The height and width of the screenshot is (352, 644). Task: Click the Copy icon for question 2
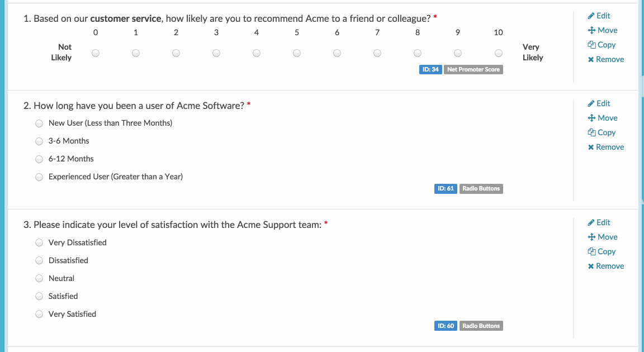point(591,132)
